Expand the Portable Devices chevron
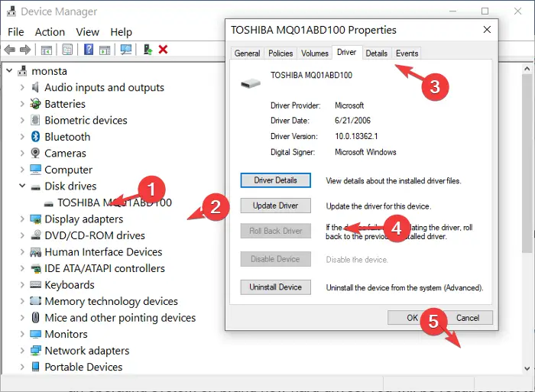Viewport: 535px width, 392px height. click(x=22, y=367)
